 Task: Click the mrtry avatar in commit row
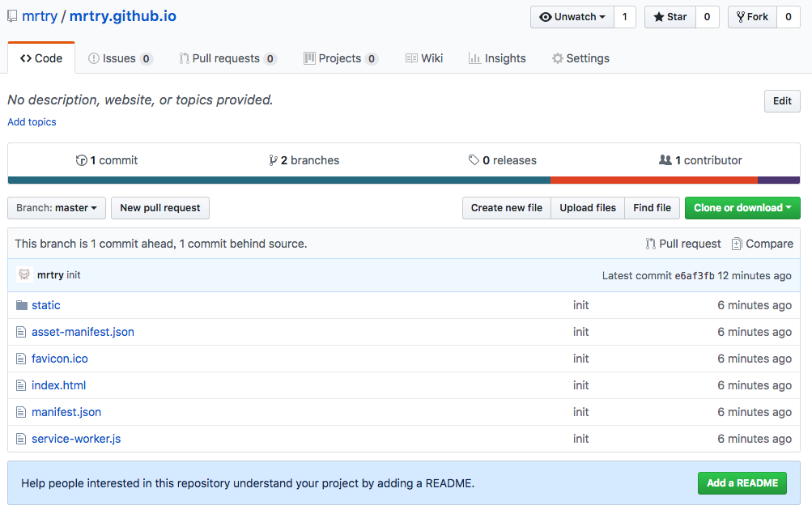click(24, 275)
